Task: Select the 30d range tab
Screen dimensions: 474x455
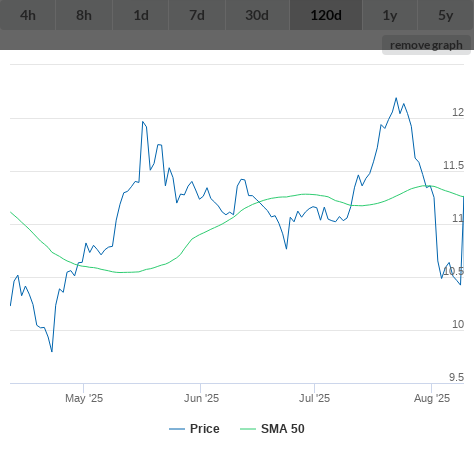Action: (x=257, y=15)
